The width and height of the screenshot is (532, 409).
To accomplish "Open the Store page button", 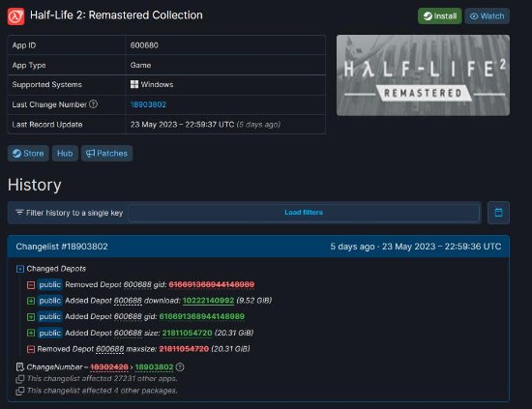I will [28, 154].
